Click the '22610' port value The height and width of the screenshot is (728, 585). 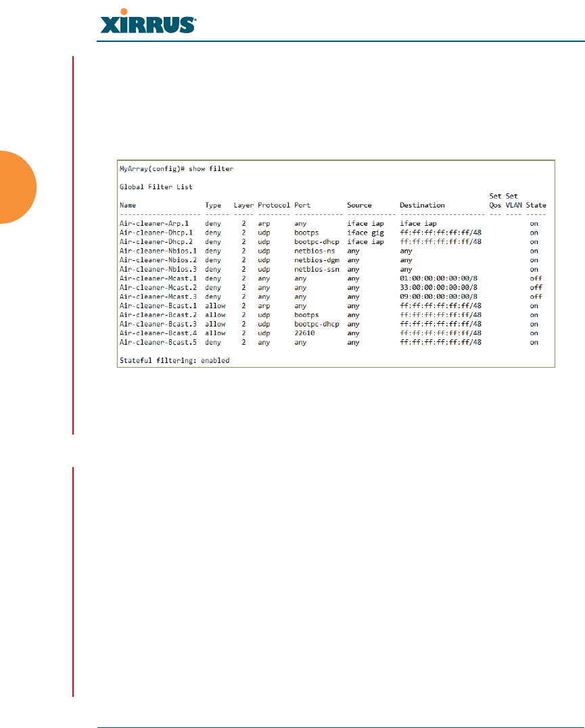click(304, 333)
